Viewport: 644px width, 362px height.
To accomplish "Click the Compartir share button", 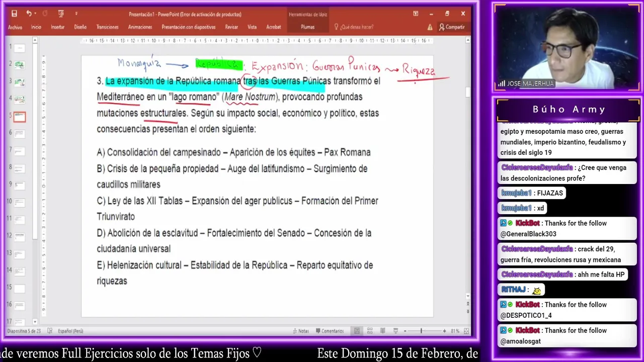I will click(x=452, y=27).
